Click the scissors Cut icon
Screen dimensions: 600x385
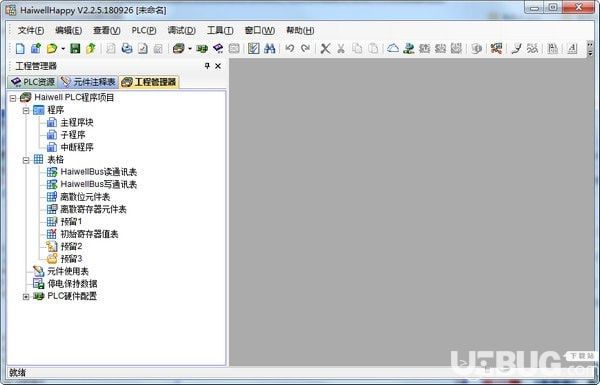[341, 49]
